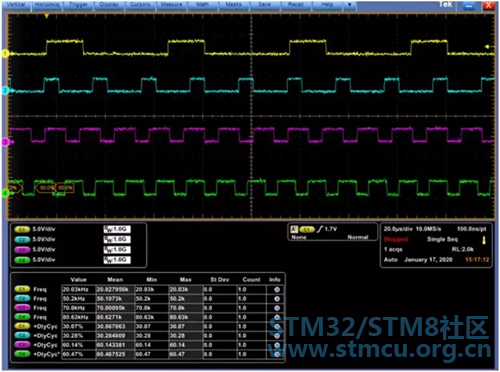Open the Save menu
This screenshot has height=372, width=500.
point(264,5)
